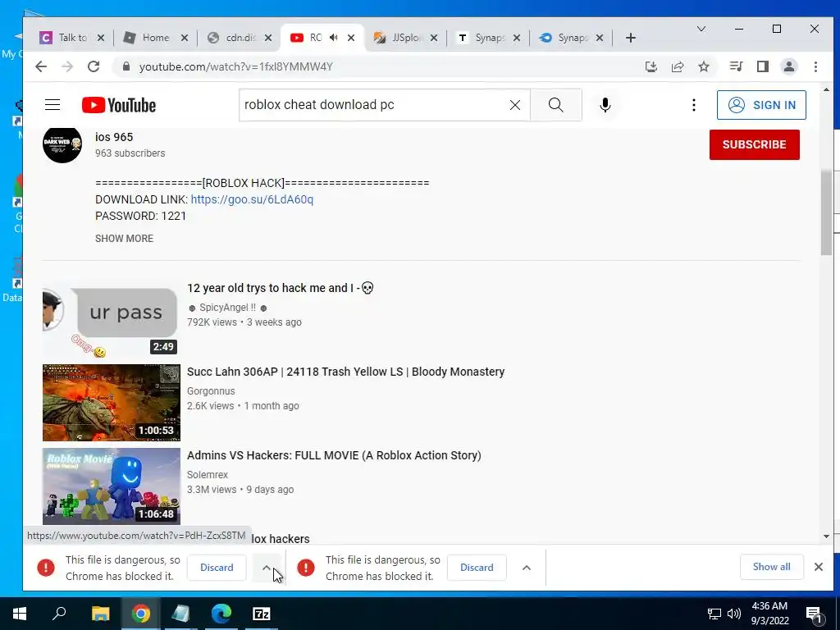Expand description with SHOW MORE

125,239
